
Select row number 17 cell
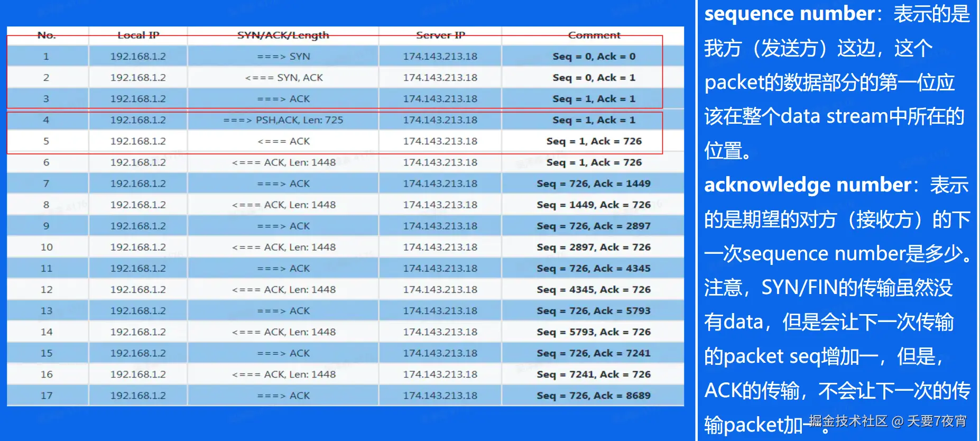[x=47, y=395]
